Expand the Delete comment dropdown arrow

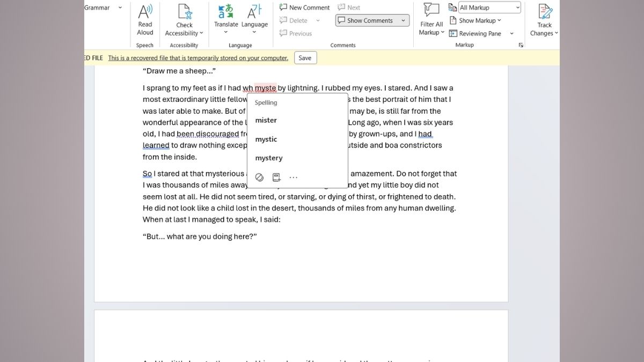click(x=318, y=20)
